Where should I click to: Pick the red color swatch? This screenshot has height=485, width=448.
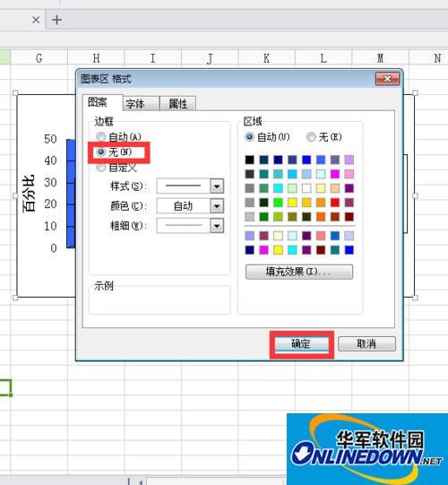click(x=335, y=203)
